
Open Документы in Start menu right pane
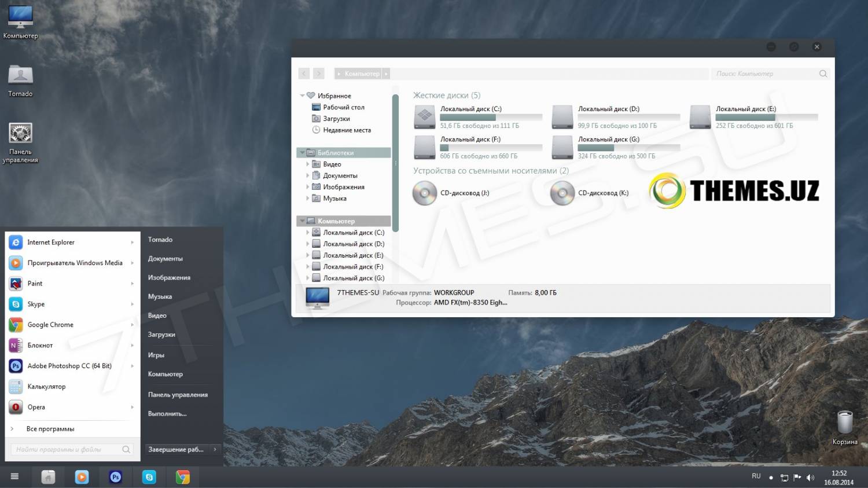[x=165, y=259]
